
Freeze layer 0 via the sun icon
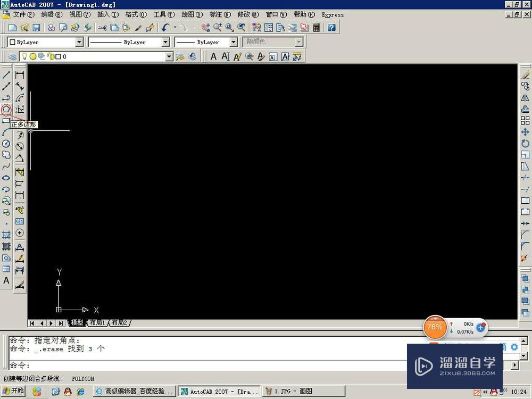tap(32, 56)
